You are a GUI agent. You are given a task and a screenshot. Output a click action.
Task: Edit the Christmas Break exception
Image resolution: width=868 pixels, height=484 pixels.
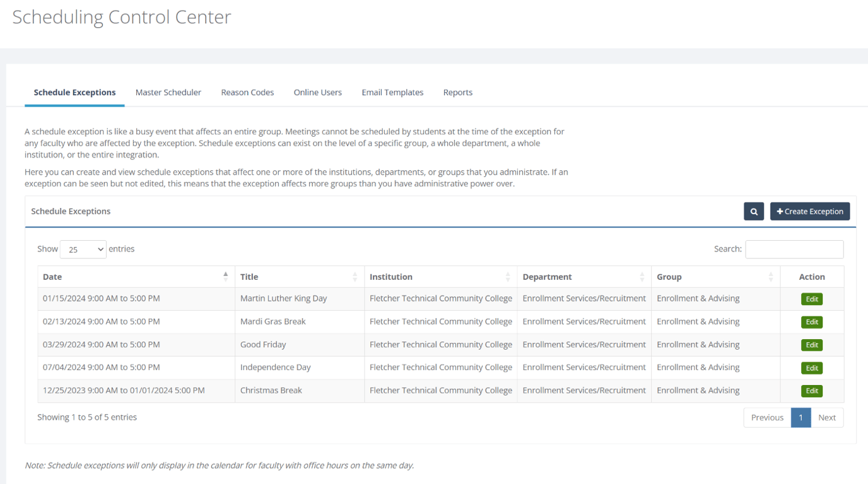point(812,390)
